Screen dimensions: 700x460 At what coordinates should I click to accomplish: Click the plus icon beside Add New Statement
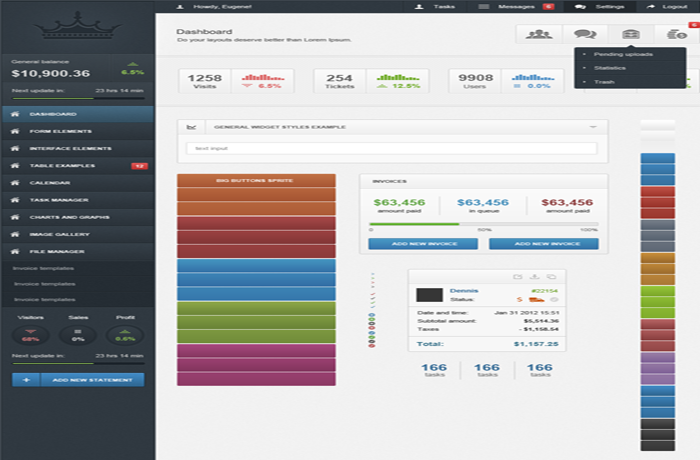coord(26,380)
